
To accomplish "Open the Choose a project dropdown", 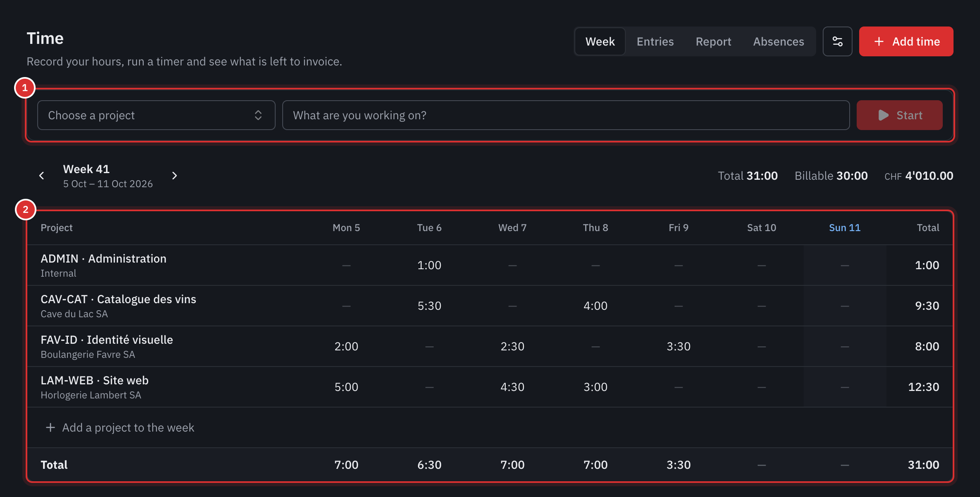I will point(156,115).
